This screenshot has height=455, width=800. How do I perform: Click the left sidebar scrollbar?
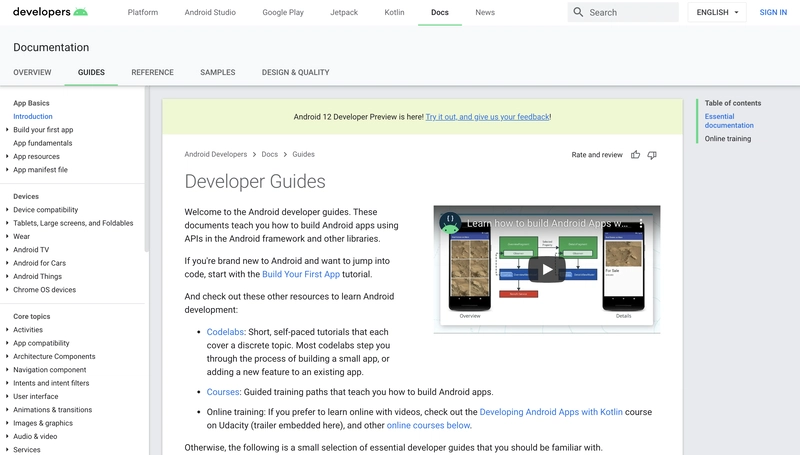[147, 169]
